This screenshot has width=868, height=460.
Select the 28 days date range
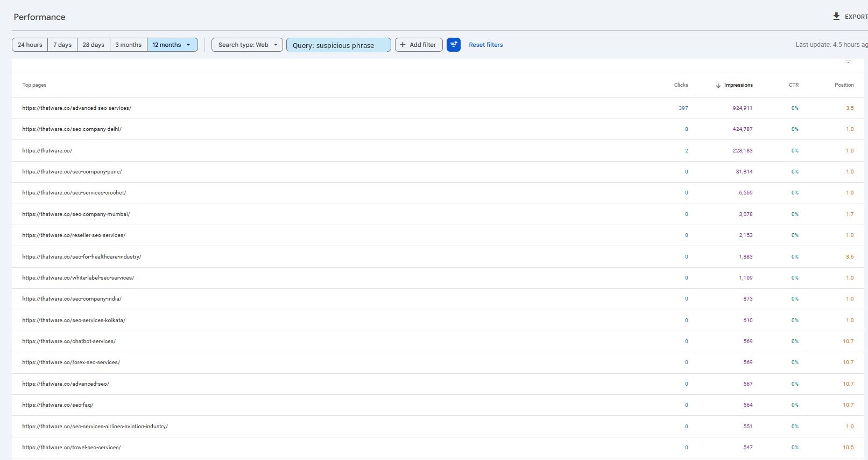tap(94, 45)
